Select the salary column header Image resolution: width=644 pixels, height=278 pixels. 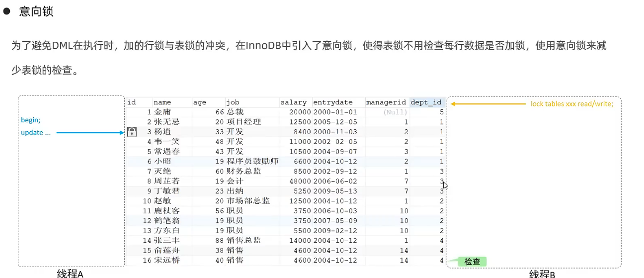293,102
